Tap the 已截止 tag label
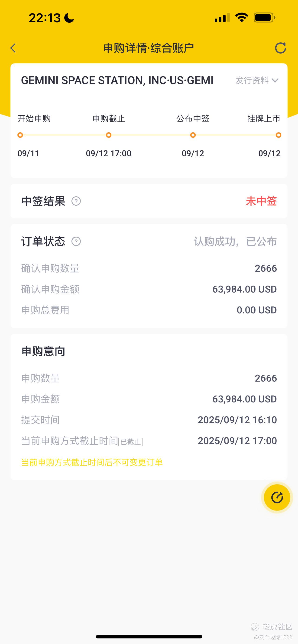The height and width of the screenshot is (644, 298). tap(130, 442)
